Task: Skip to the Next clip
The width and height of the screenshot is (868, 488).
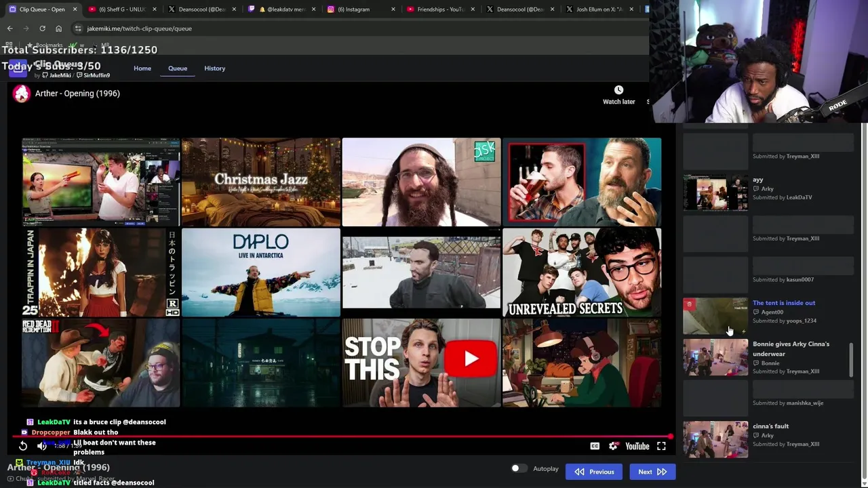Action: coord(652,472)
